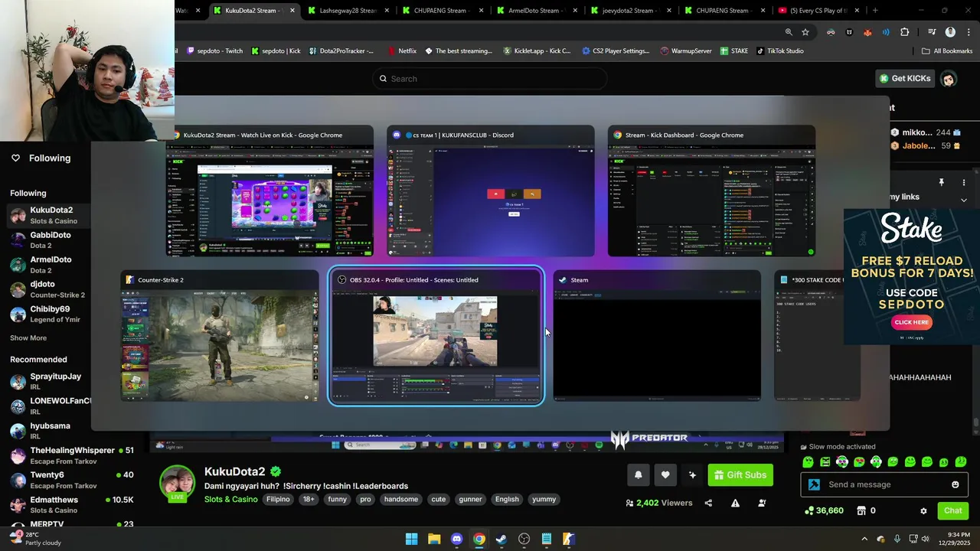Screen dimensions: 980x551
Task: Open a new Chrome tab
Action: (875, 11)
